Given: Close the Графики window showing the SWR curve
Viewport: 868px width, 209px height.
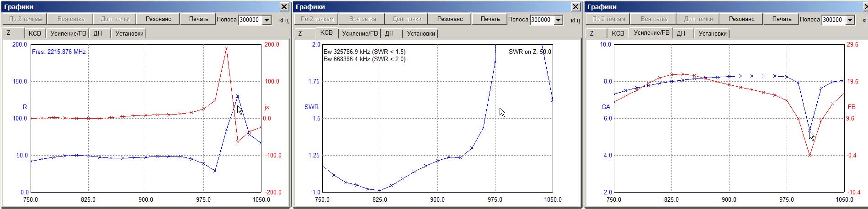Looking at the screenshot, I should (x=575, y=7).
